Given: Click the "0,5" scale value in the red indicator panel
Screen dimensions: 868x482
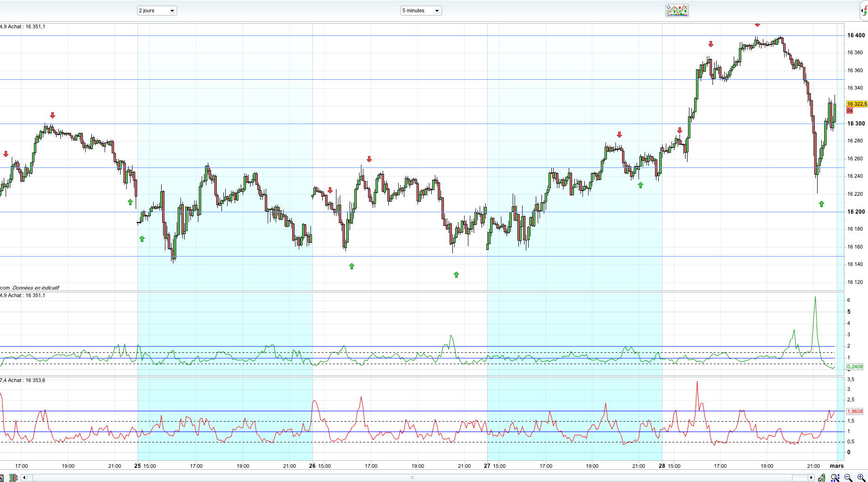Looking at the screenshot, I should click(x=851, y=442).
